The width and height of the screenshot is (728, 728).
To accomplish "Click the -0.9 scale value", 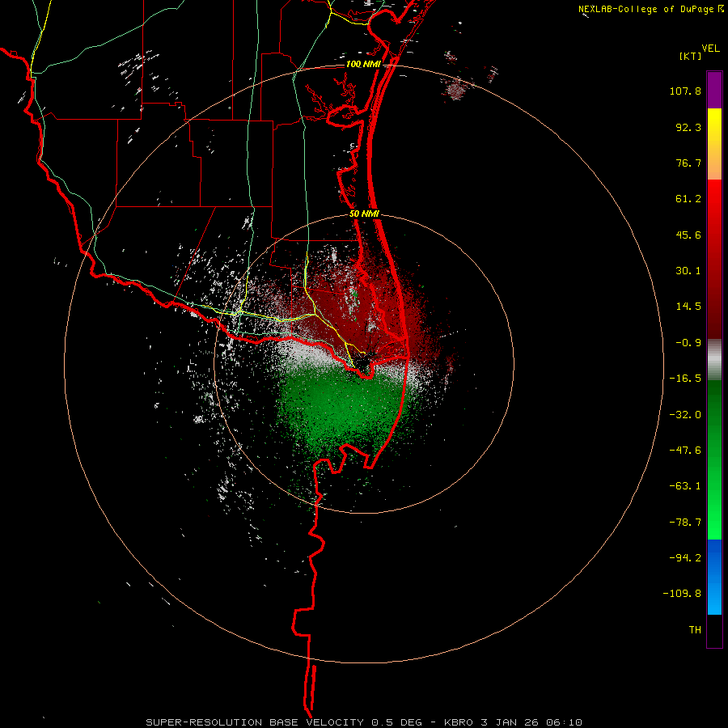I will [688, 343].
